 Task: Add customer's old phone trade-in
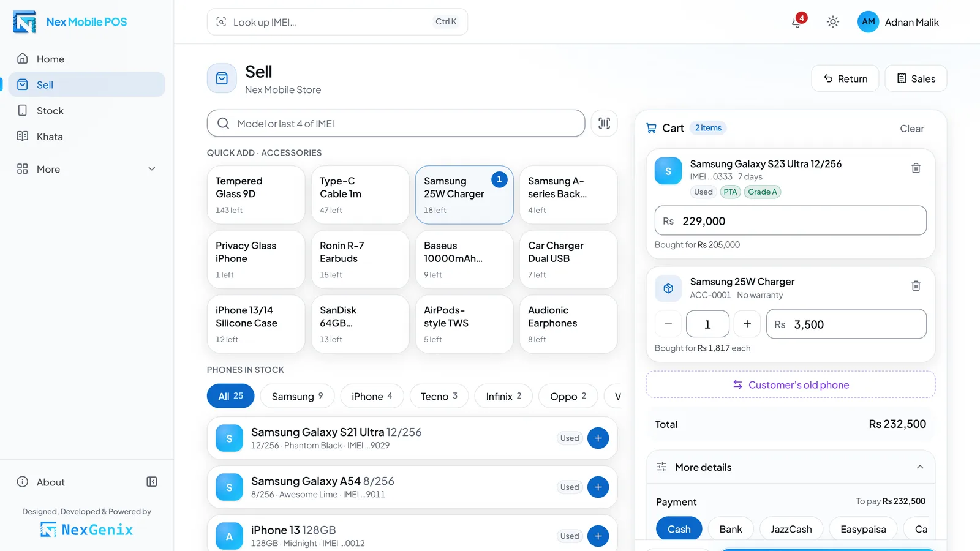tap(790, 384)
